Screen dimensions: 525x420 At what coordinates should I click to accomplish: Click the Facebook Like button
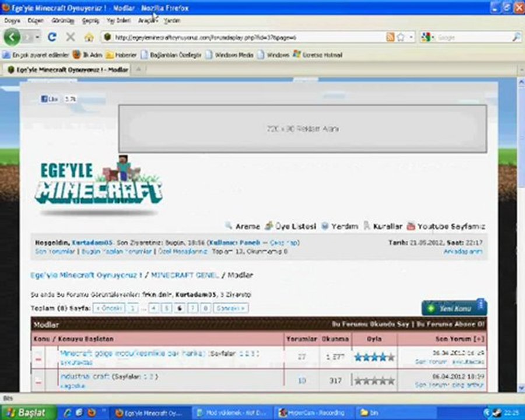point(50,99)
